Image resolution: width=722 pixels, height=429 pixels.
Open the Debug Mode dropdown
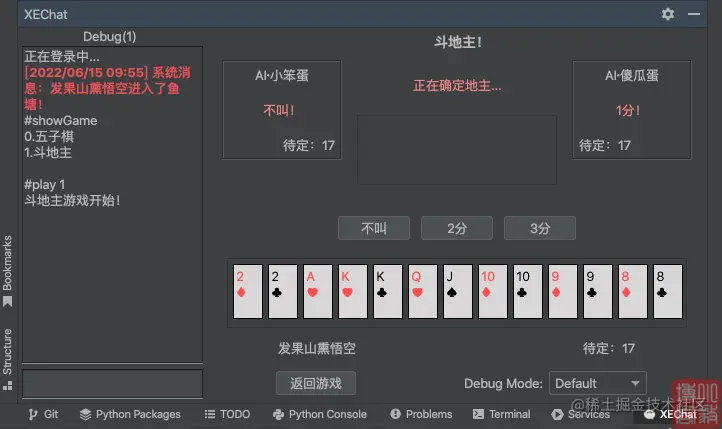pyautogui.click(x=598, y=383)
